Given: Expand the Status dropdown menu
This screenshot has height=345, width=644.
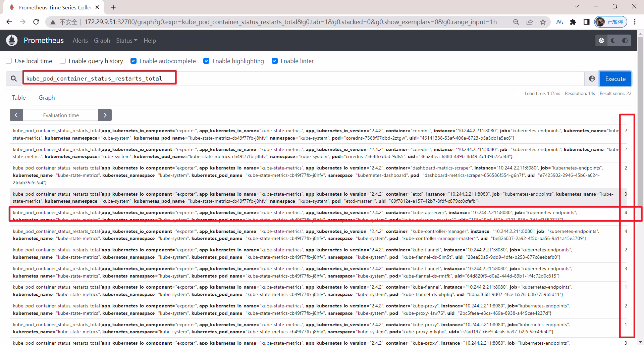Looking at the screenshot, I should [x=126, y=41].
